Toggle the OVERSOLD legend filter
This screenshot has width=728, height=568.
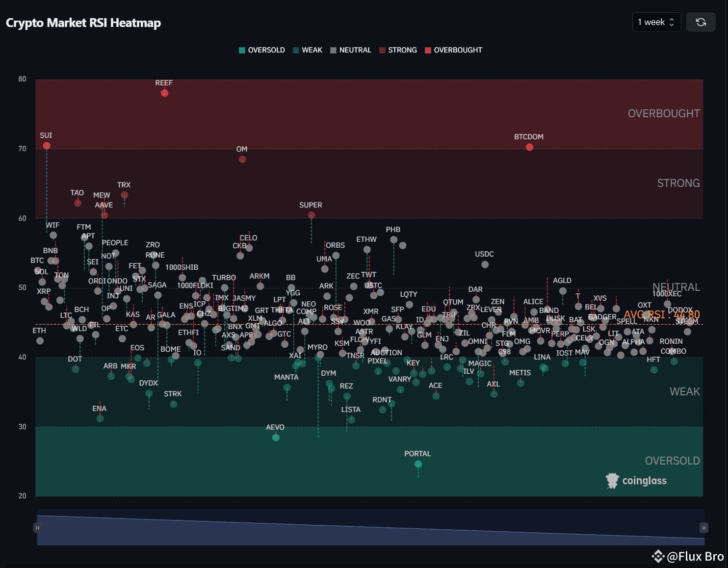[x=261, y=50]
